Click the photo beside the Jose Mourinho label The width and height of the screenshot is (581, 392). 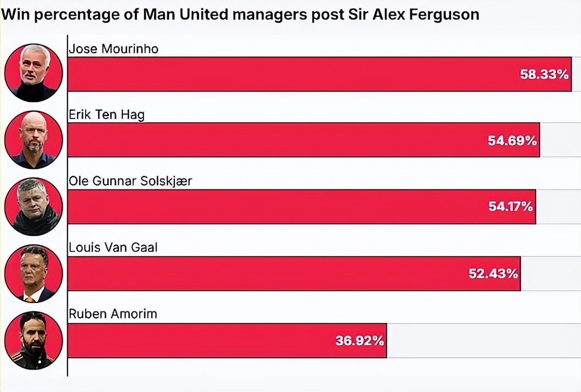tap(33, 73)
